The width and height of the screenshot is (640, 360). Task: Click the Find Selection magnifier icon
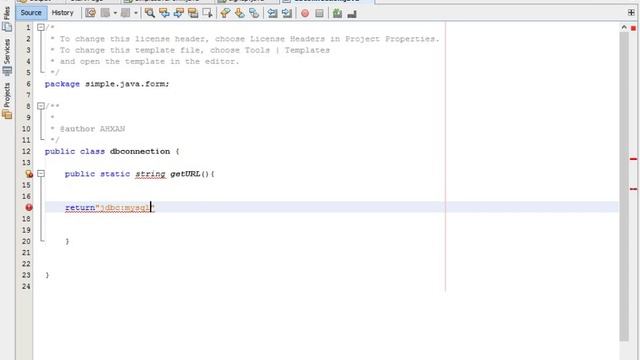pos(149,13)
